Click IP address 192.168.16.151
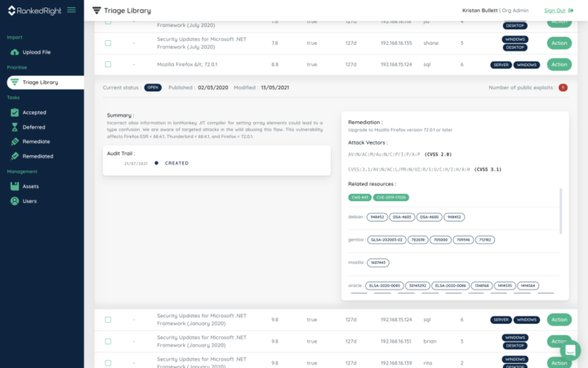Viewport: 588px width, 368px height. coord(396,341)
